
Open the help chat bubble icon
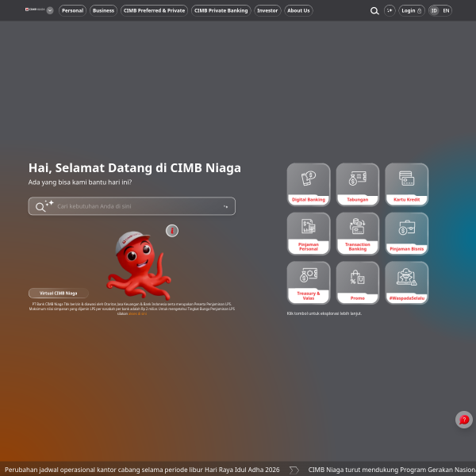coord(464,420)
